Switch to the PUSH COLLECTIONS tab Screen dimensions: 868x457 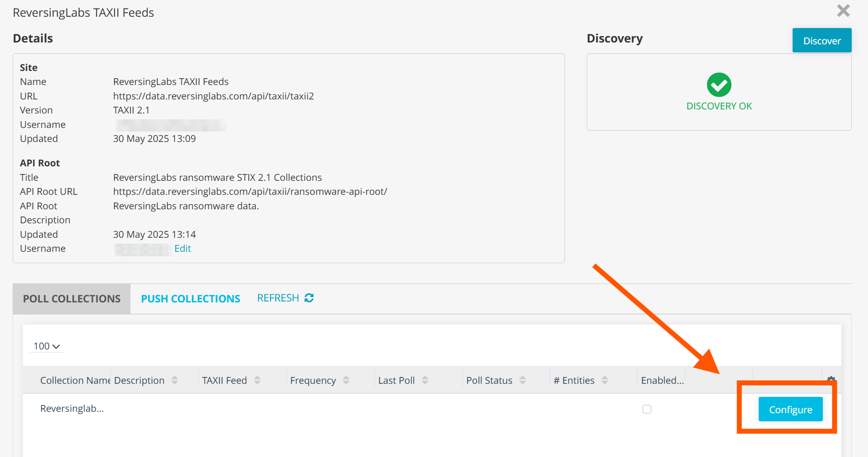190,298
